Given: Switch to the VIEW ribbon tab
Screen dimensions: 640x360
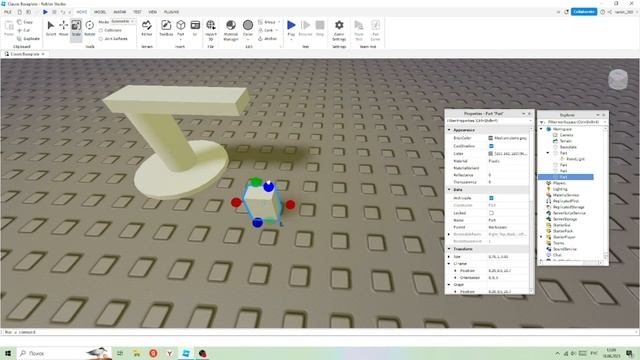Looking at the screenshot, I should pyautogui.click(x=153, y=12).
